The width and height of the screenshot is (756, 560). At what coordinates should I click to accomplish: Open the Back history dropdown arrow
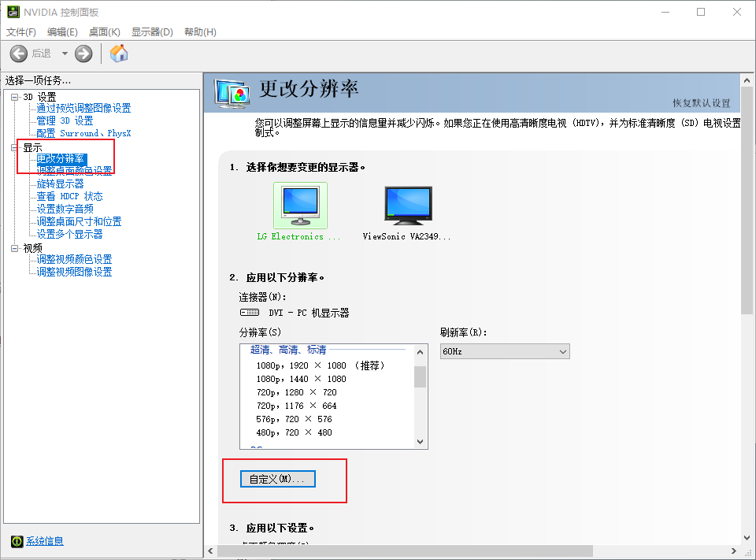[x=65, y=54]
